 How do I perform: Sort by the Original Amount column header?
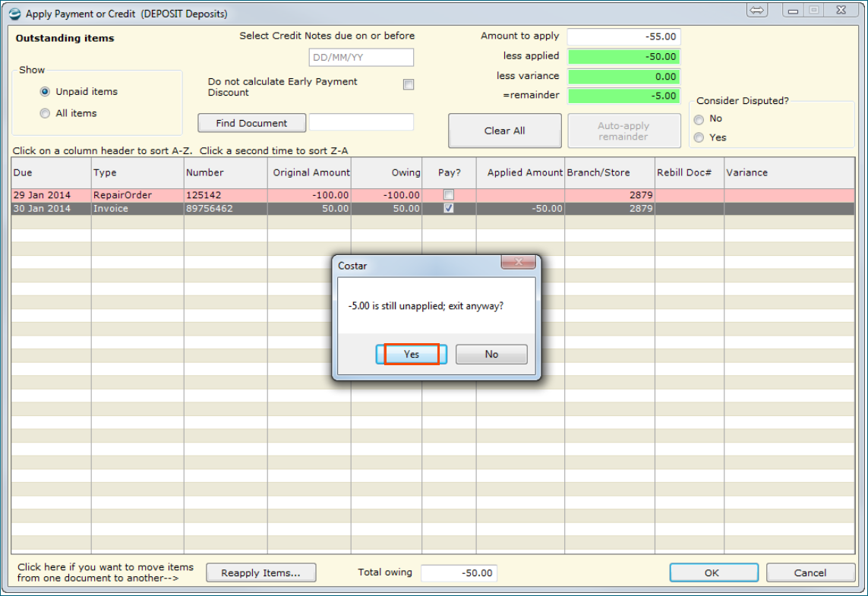pos(309,172)
